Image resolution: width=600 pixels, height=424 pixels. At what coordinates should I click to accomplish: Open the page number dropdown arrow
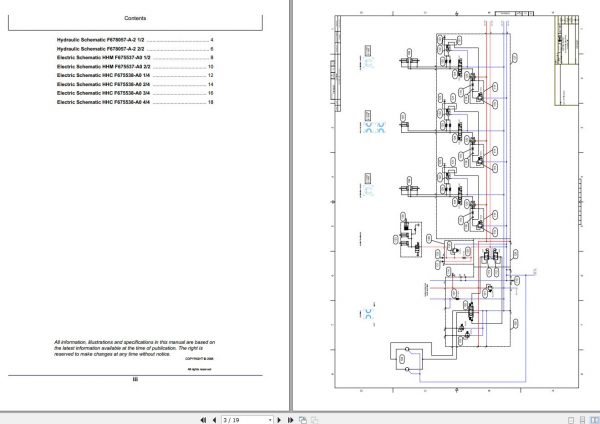[270, 420]
